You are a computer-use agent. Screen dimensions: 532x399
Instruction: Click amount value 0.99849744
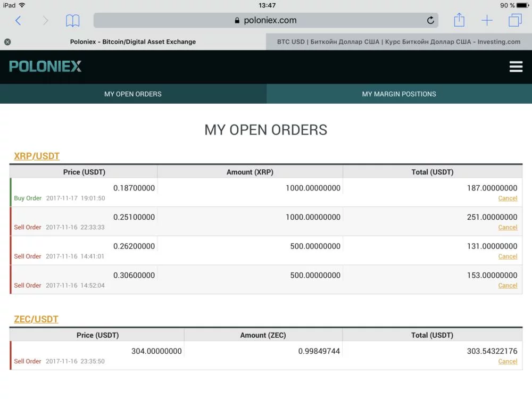(319, 351)
